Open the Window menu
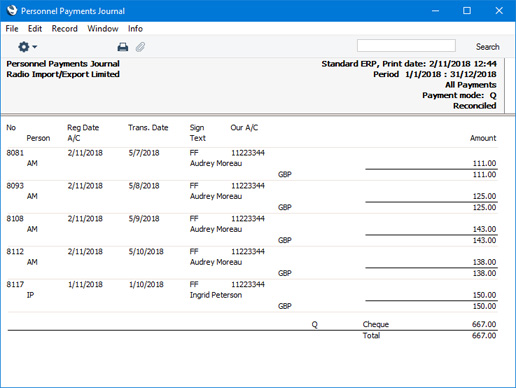516x388 pixels. [x=103, y=29]
